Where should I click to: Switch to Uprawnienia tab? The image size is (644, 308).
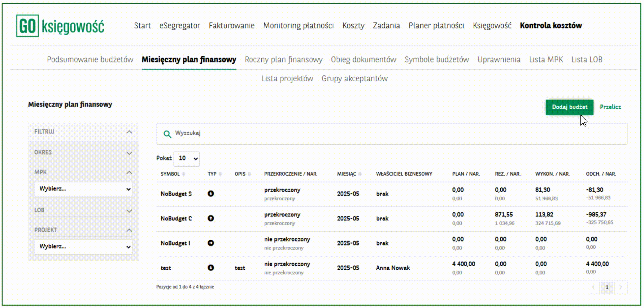499,60
